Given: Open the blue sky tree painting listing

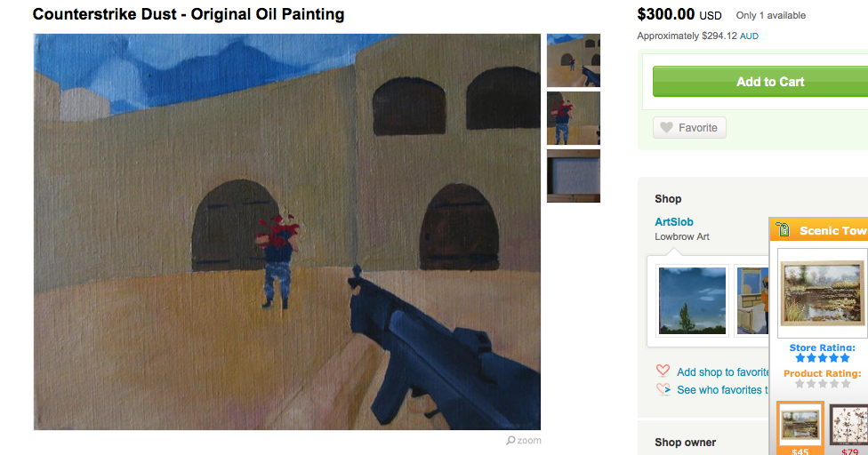Looking at the screenshot, I should [x=692, y=300].
